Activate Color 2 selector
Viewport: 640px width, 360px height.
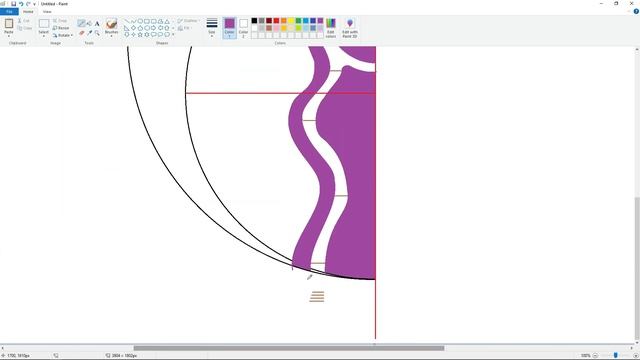pyautogui.click(x=243, y=28)
